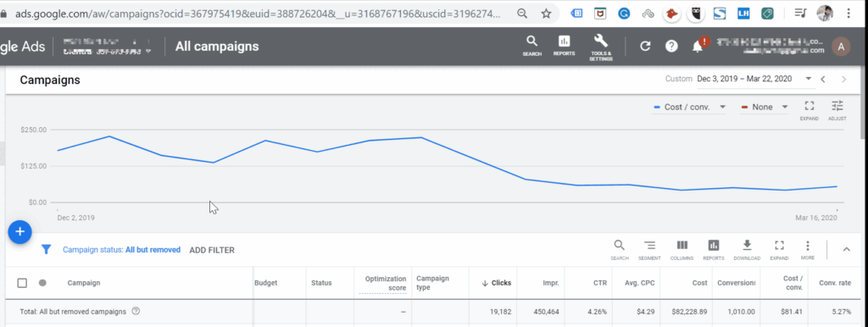Select all campaigns checkbox in header

22,283
